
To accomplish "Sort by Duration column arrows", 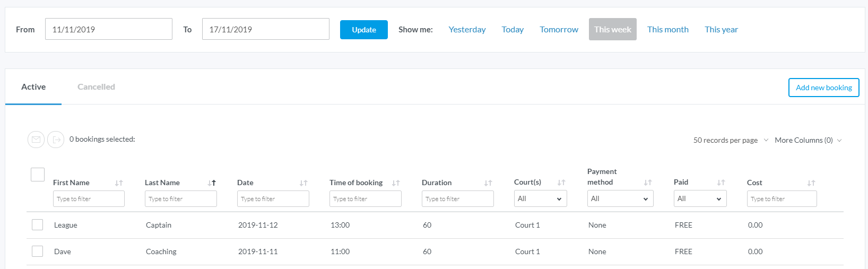I will (x=488, y=183).
